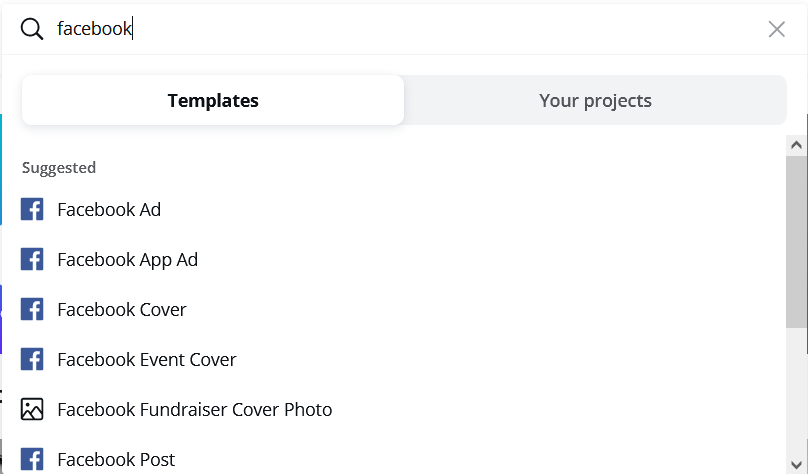The width and height of the screenshot is (808, 474).
Task: Select the Facebook Event Cover text
Action: tap(147, 359)
